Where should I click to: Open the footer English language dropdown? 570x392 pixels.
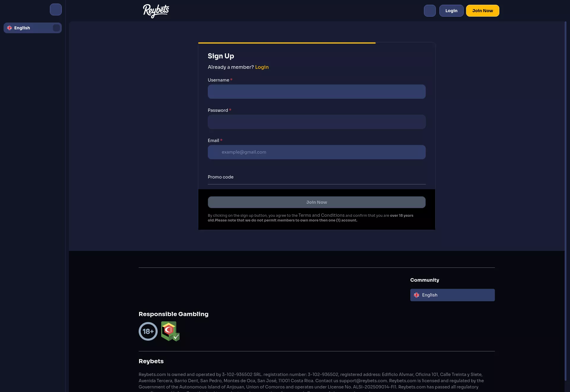coord(452,295)
